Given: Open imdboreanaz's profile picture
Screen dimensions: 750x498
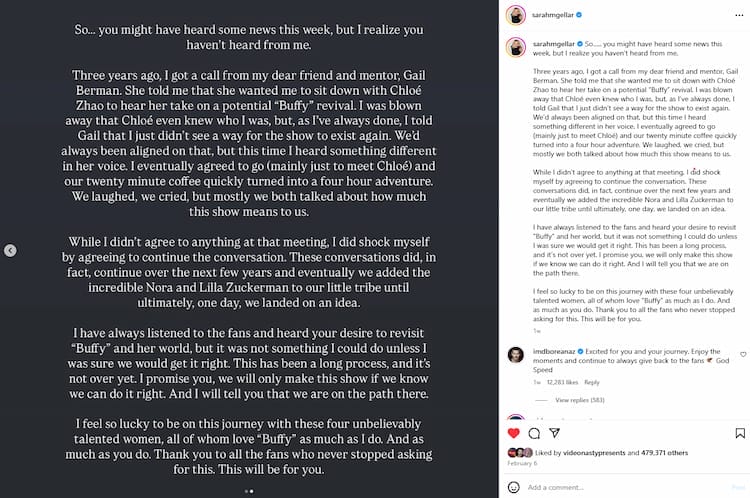Looking at the screenshot, I should pyautogui.click(x=515, y=356).
